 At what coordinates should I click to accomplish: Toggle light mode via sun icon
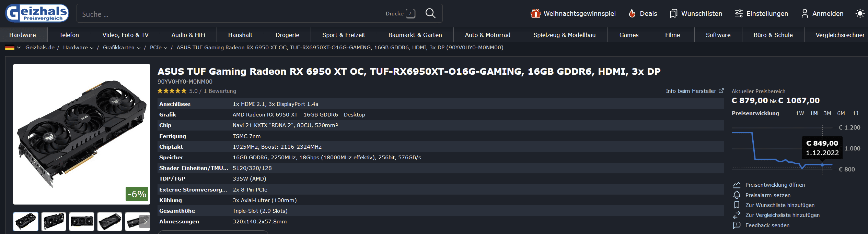(x=860, y=13)
